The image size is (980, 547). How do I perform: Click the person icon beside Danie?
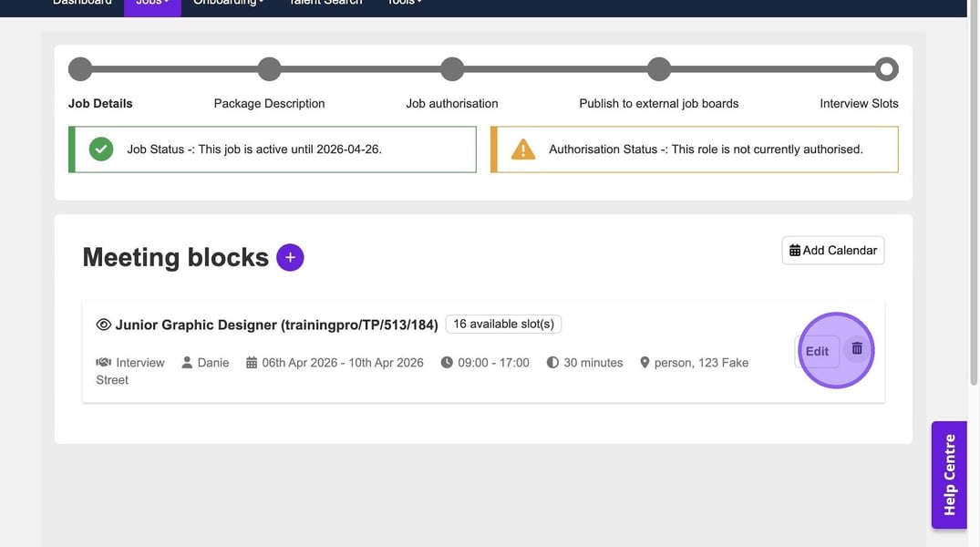pyautogui.click(x=187, y=363)
